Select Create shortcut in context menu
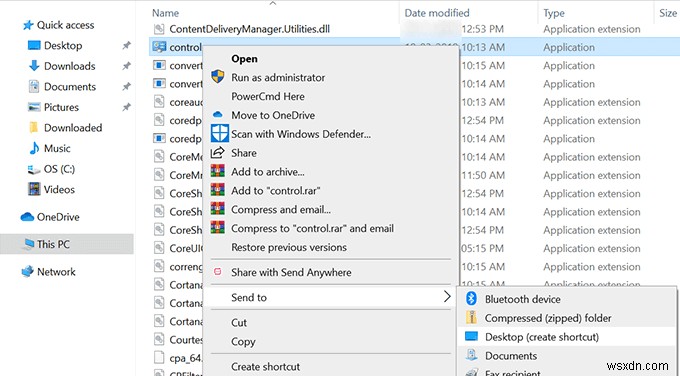This screenshot has width=680, height=376. (x=265, y=366)
